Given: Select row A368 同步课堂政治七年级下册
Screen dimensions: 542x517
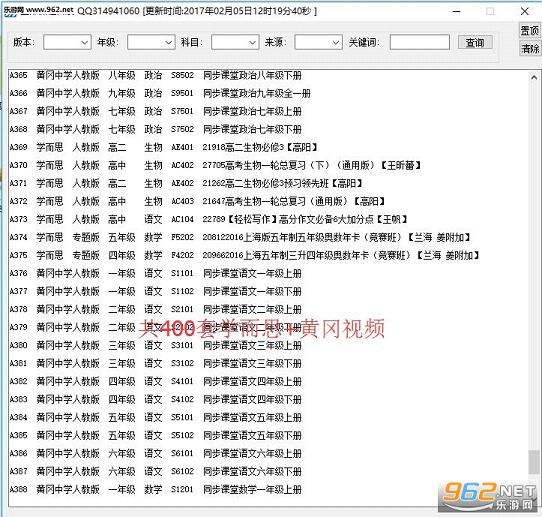Looking at the screenshot, I should click(x=156, y=129).
